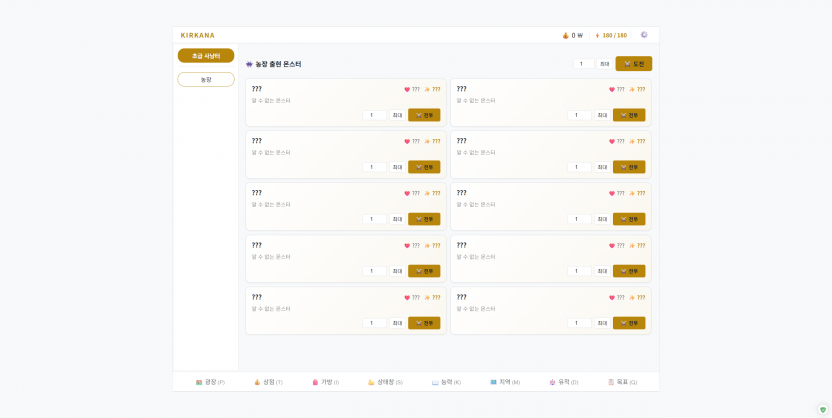The image size is (832, 418).
Task: Click the KIRKANA logo
Action: coord(197,36)
